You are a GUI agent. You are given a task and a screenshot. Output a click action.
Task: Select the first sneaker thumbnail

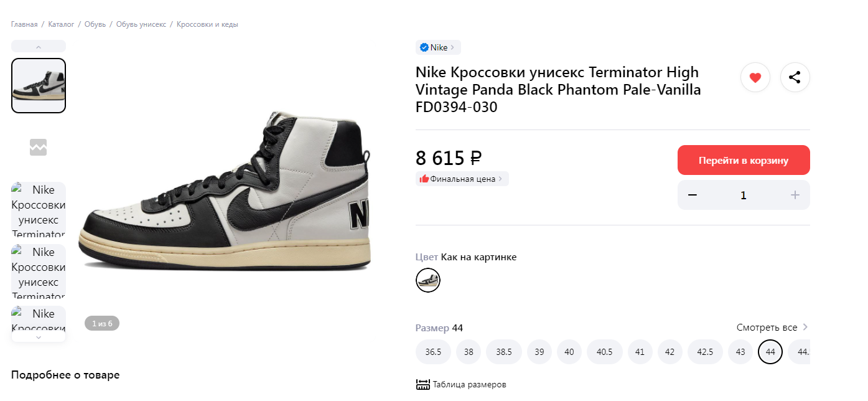39,85
